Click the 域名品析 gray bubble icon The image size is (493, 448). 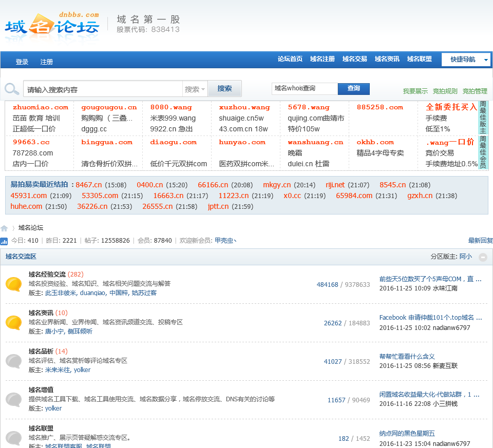pos(13,361)
